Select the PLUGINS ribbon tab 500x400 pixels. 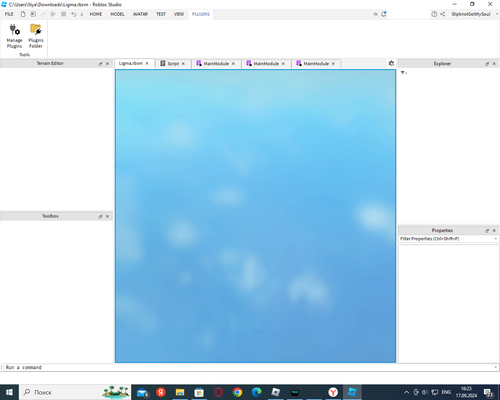click(201, 14)
